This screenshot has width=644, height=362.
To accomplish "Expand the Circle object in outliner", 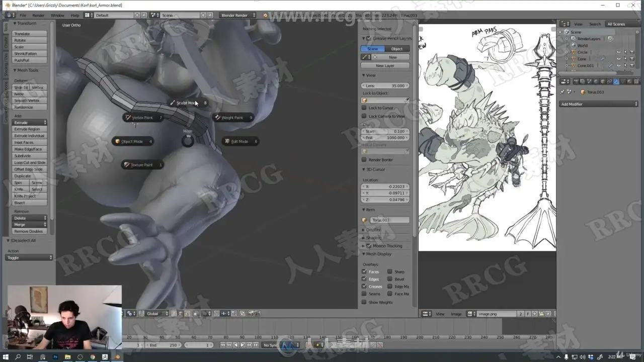I will point(567,52).
